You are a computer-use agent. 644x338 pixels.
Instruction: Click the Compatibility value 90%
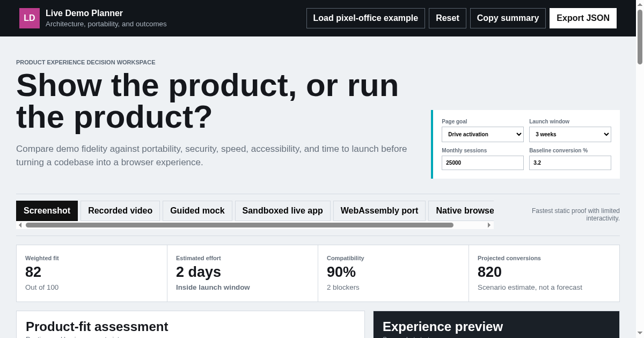click(341, 272)
